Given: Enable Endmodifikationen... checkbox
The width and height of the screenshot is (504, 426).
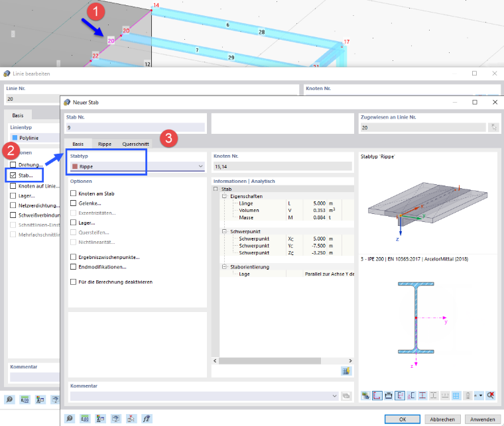Looking at the screenshot, I should [74, 267].
